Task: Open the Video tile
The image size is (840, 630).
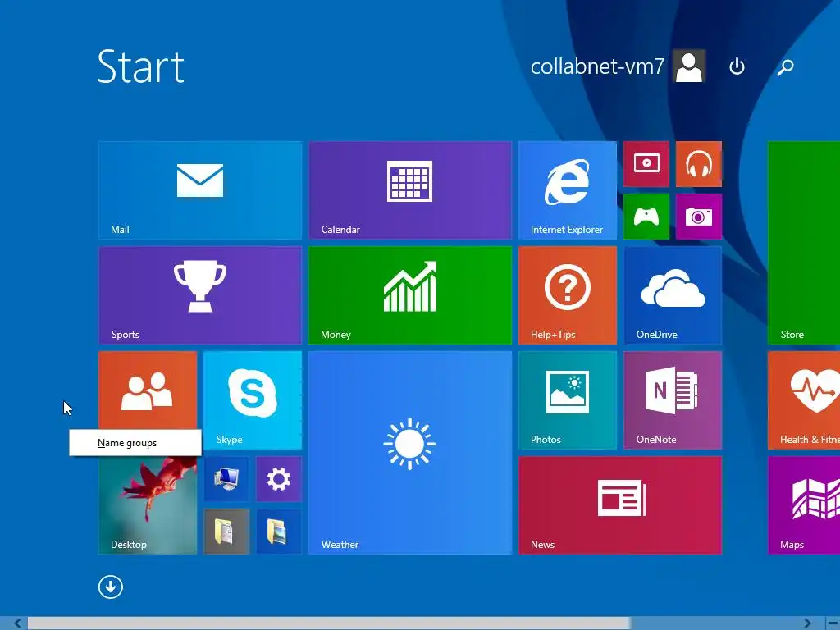Action: [x=646, y=164]
